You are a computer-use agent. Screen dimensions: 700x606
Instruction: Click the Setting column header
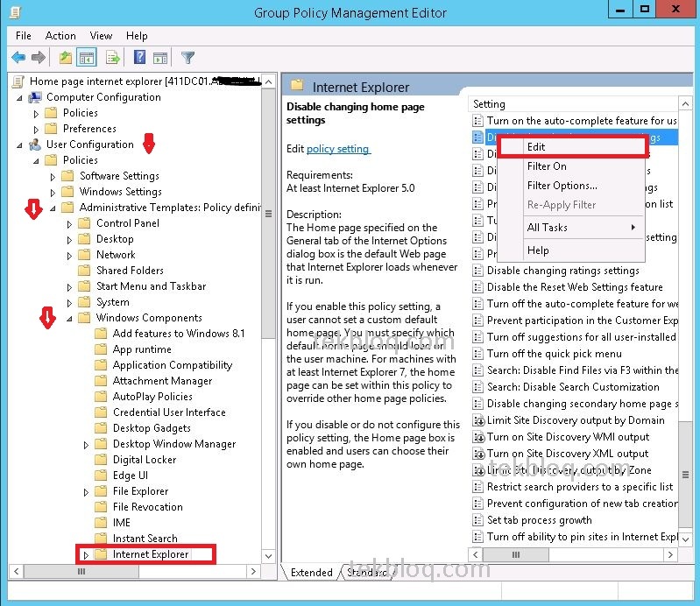coord(573,104)
